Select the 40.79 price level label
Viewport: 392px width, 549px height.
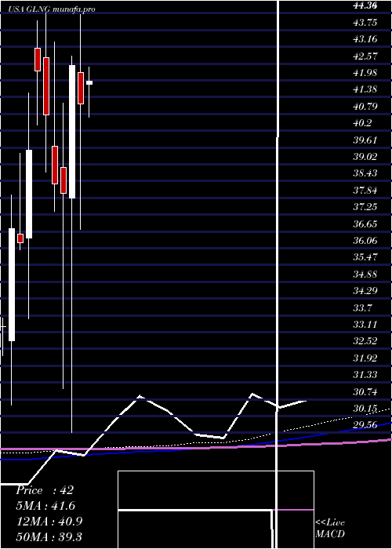point(365,106)
